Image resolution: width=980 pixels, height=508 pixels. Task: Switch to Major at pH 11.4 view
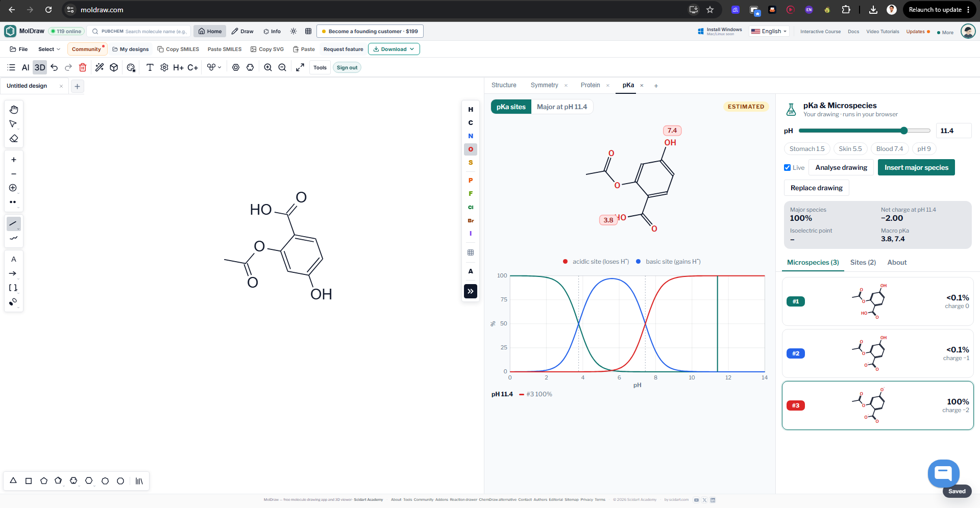(x=562, y=107)
